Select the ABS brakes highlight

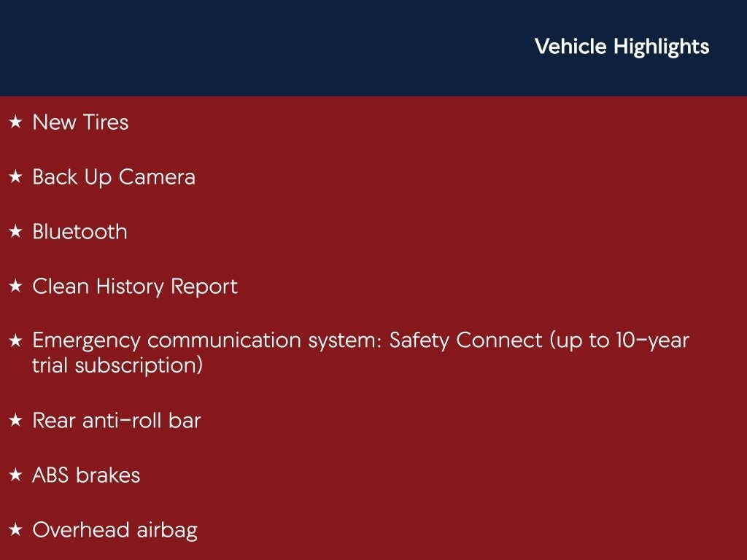(x=86, y=475)
